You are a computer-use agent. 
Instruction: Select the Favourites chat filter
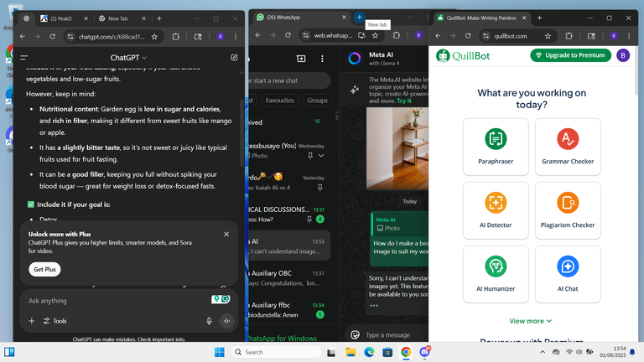[280, 101]
